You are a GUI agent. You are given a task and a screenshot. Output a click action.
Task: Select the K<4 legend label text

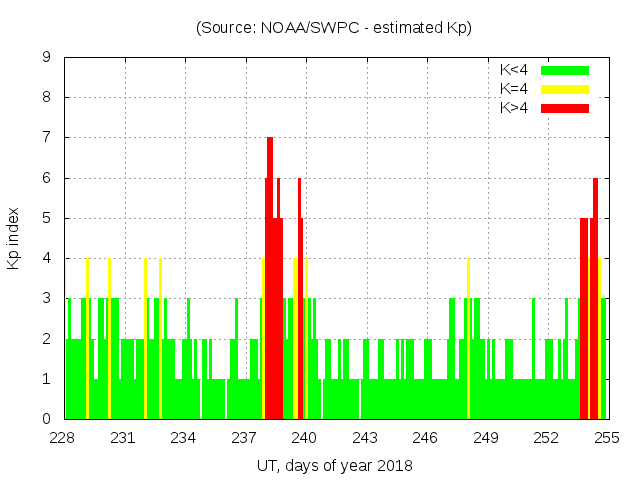514,70
